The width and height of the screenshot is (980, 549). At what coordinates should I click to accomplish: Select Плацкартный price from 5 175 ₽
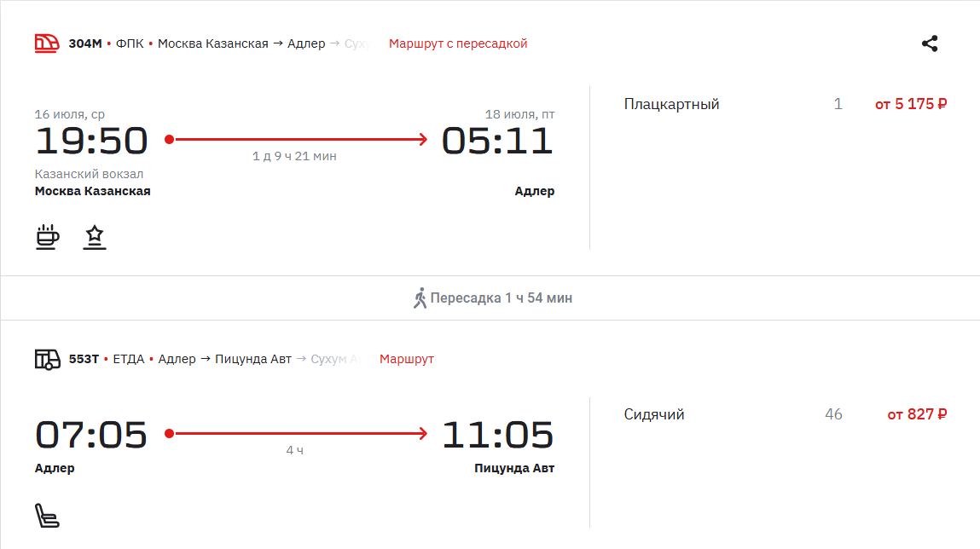point(911,104)
